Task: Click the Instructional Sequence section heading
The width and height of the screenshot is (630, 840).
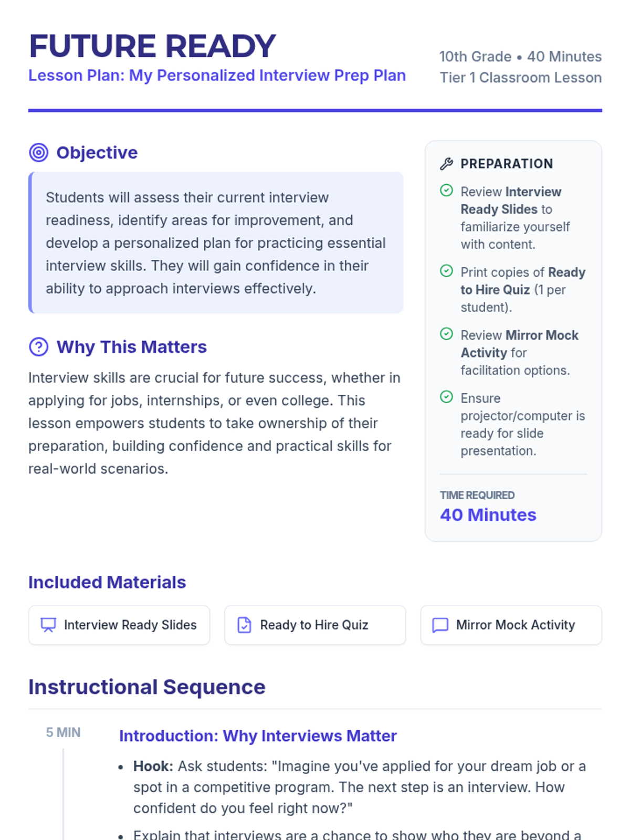Action: [x=147, y=687]
